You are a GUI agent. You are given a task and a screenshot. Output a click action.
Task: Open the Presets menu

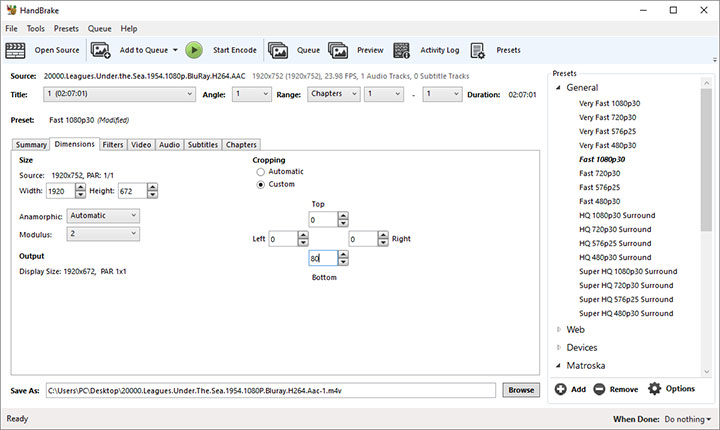tap(66, 28)
